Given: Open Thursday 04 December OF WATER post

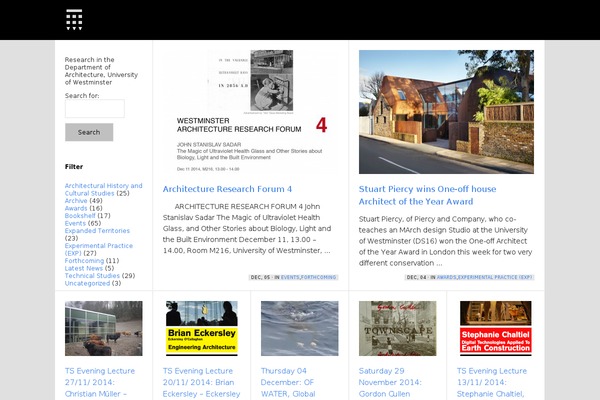Looking at the screenshot, I should 288,383.
